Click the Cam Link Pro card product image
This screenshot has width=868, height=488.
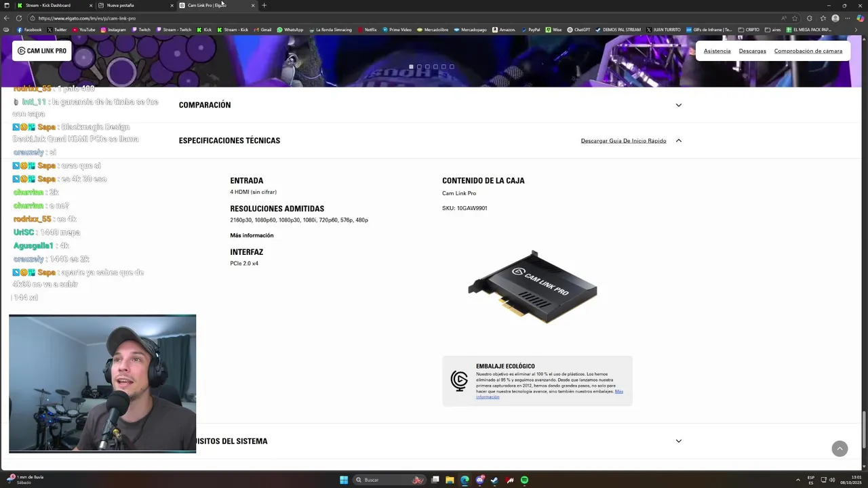tap(532, 287)
